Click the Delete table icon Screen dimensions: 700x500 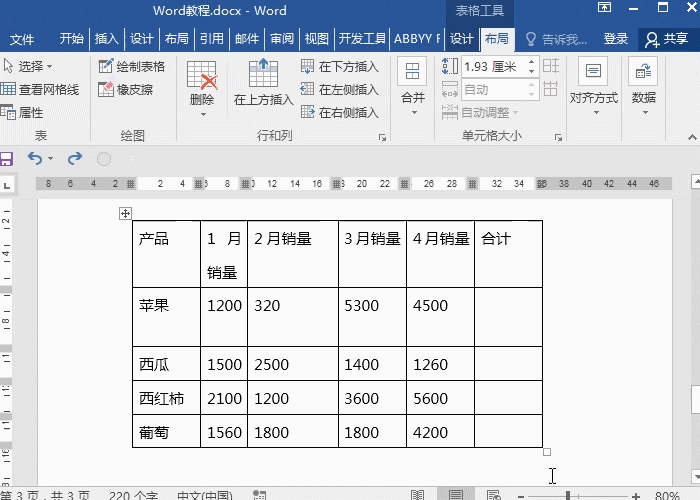[x=202, y=75]
